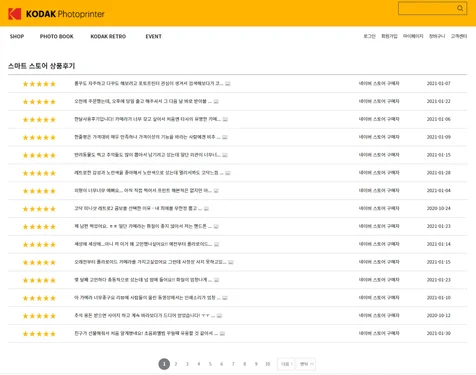Go to page 7 of reviews
The height and width of the screenshot is (375, 476).
[233, 364]
